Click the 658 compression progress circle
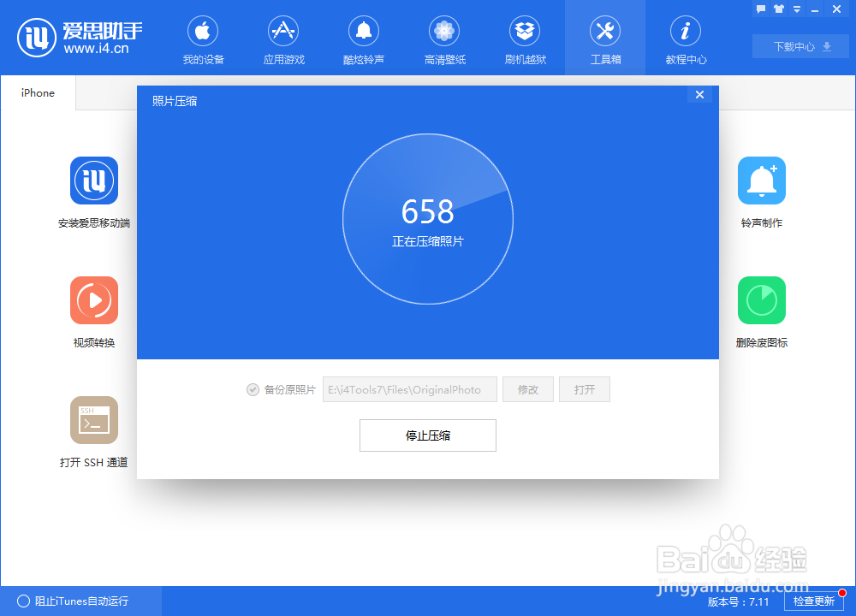The width and height of the screenshot is (856, 616). (428, 218)
